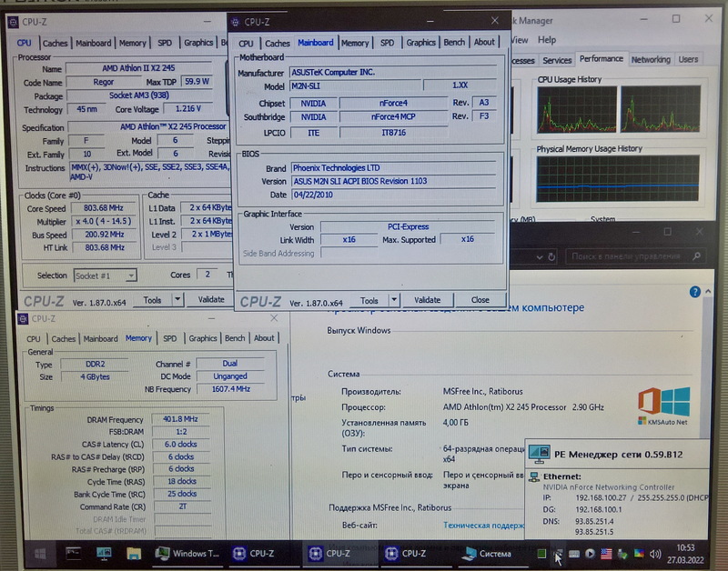Refresh the control panel address bar
Image resolution: width=728 pixels, height=571 pixels.
(x=551, y=256)
